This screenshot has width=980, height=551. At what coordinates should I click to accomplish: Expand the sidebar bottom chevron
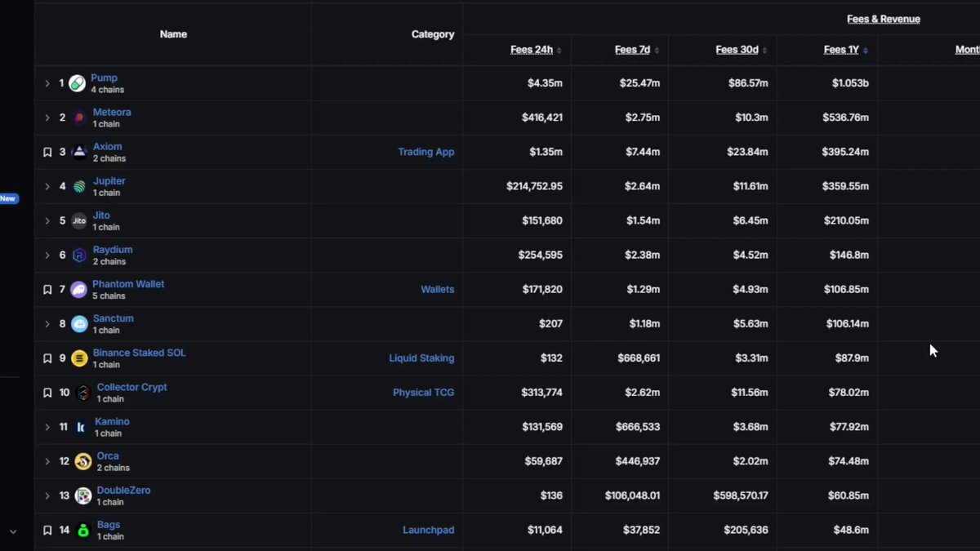tap(12, 531)
